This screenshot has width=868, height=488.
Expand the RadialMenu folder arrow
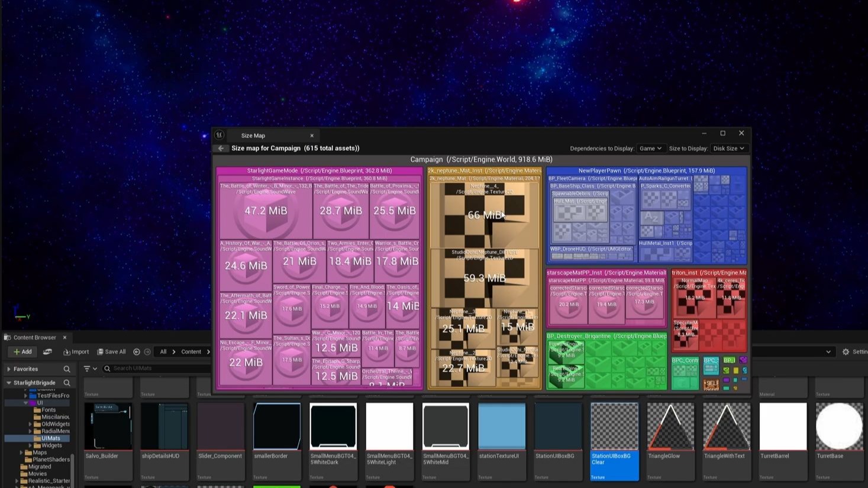coord(30,431)
